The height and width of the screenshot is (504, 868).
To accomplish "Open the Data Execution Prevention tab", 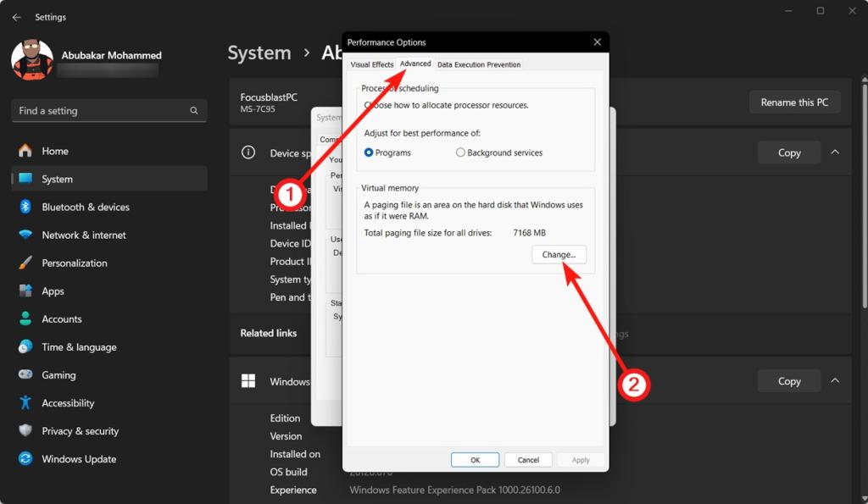I will tap(479, 64).
